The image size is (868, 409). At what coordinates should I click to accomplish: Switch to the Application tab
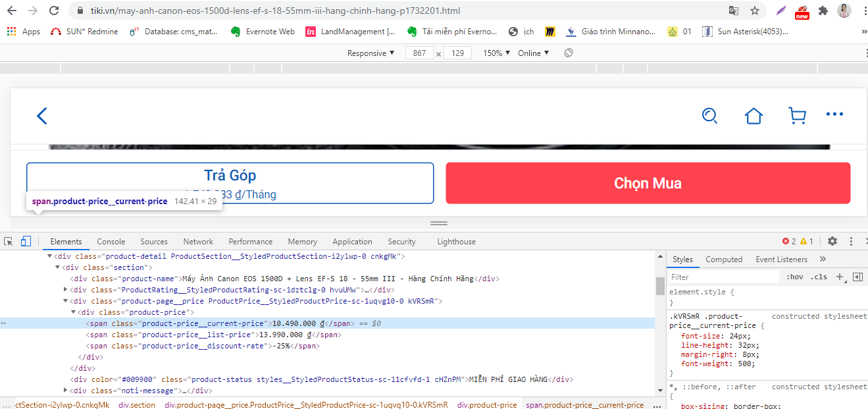(352, 242)
